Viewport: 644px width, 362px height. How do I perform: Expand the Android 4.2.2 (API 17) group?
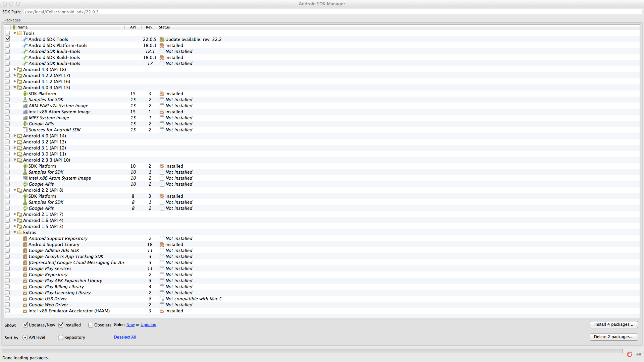tap(15, 75)
